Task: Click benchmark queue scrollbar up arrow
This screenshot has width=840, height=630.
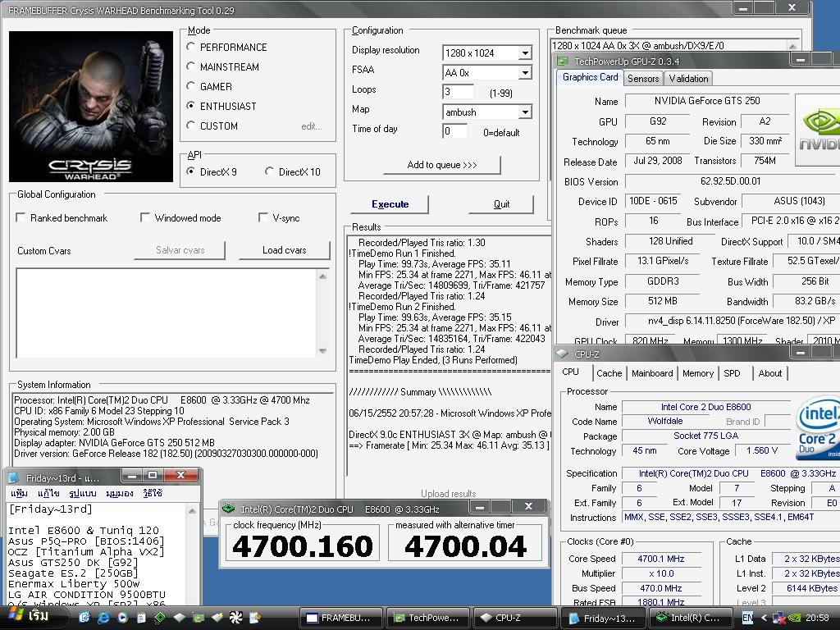Action: tap(792, 46)
